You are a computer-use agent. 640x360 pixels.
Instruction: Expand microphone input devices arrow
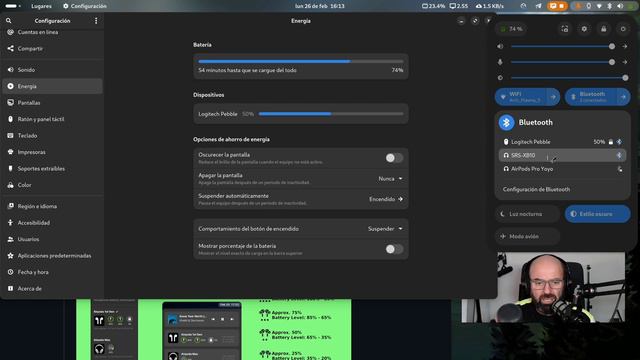624,62
